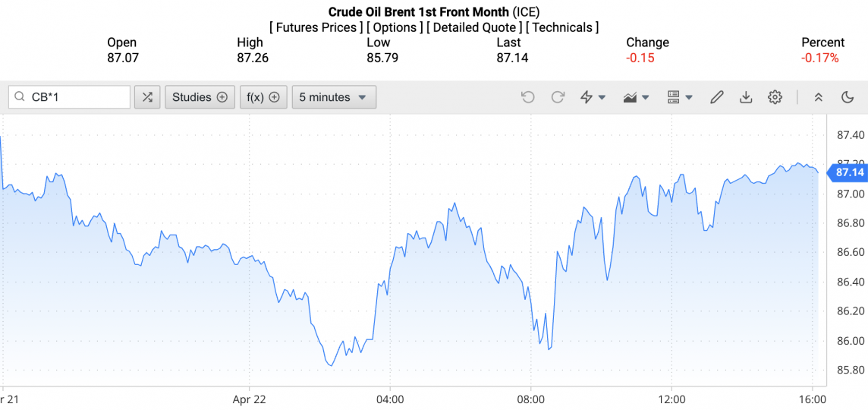Open the Futures Prices link

tap(316, 27)
